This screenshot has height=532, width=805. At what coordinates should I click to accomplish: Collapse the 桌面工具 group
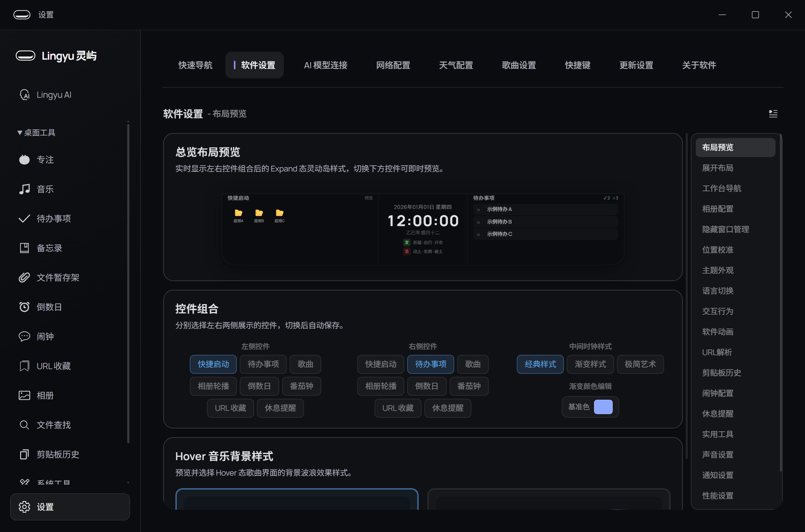(x=36, y=133)
